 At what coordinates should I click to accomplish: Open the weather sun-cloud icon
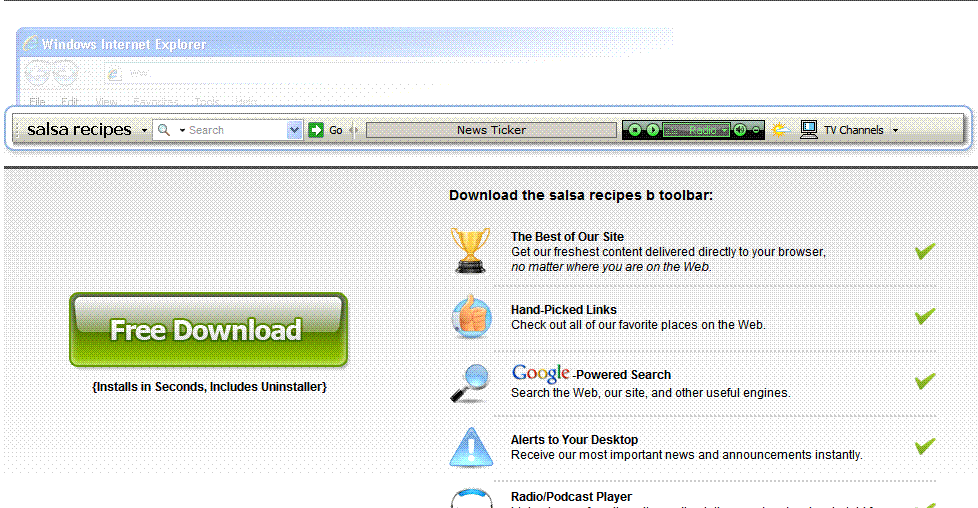click(x=780, y=130)
